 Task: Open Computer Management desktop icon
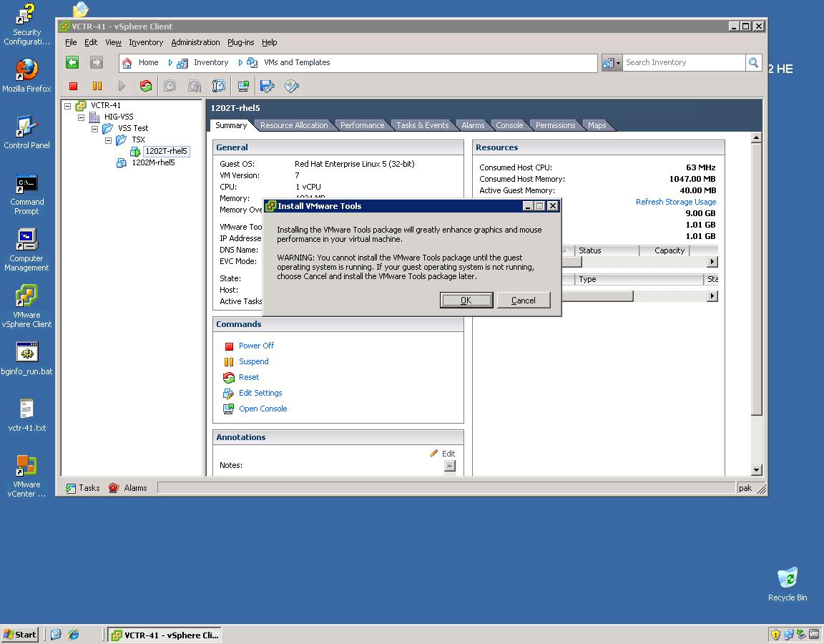(x=26, y=250)
